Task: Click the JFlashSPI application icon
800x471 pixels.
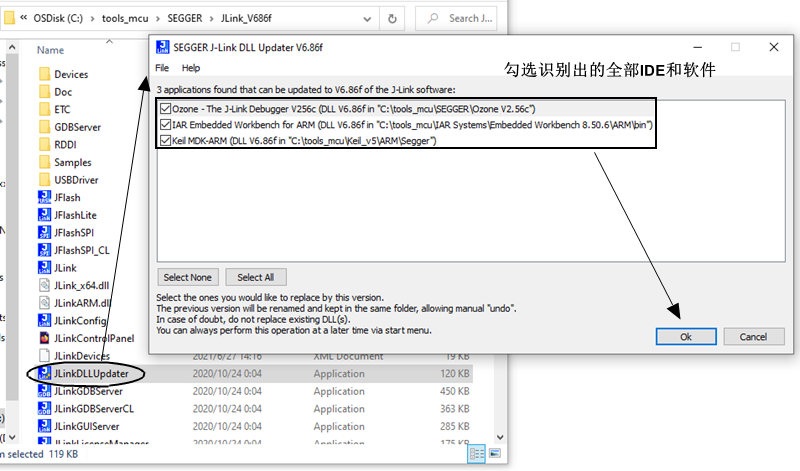Action: [x=44, y=233]
